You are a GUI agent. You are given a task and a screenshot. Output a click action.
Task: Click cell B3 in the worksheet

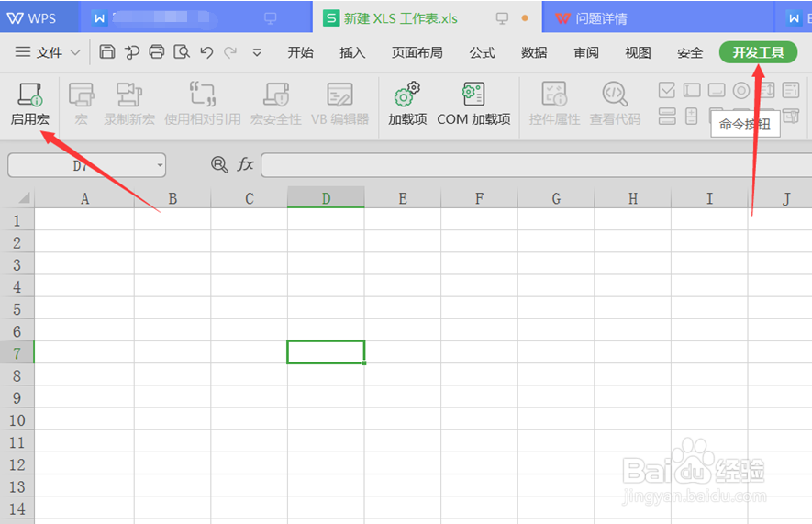(x=172, y=263)
